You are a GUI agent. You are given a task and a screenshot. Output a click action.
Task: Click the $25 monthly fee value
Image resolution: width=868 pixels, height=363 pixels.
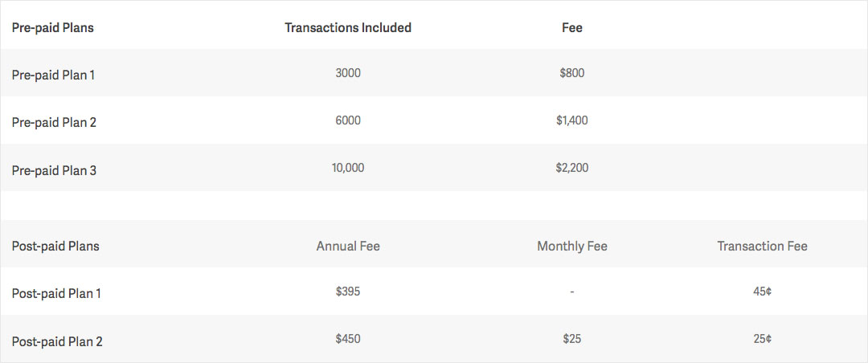(x=571, y=339)
